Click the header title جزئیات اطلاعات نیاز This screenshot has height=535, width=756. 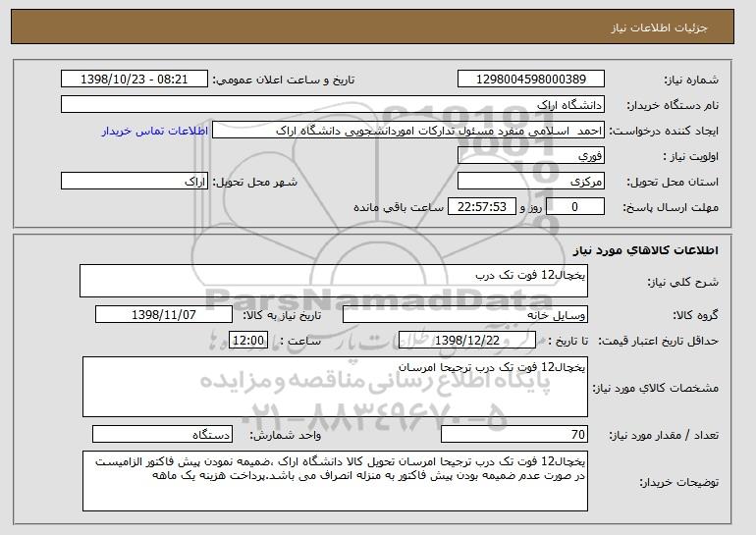pos(659,27)
